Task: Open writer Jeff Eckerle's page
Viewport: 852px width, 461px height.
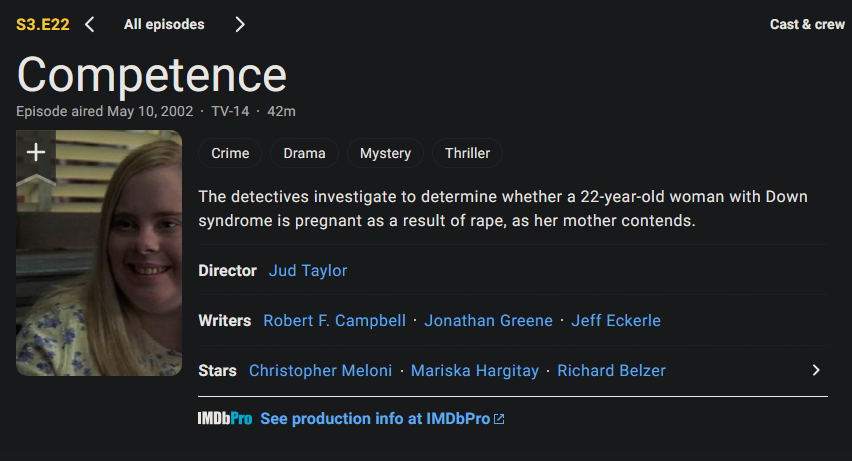Action: pos(616,320)
